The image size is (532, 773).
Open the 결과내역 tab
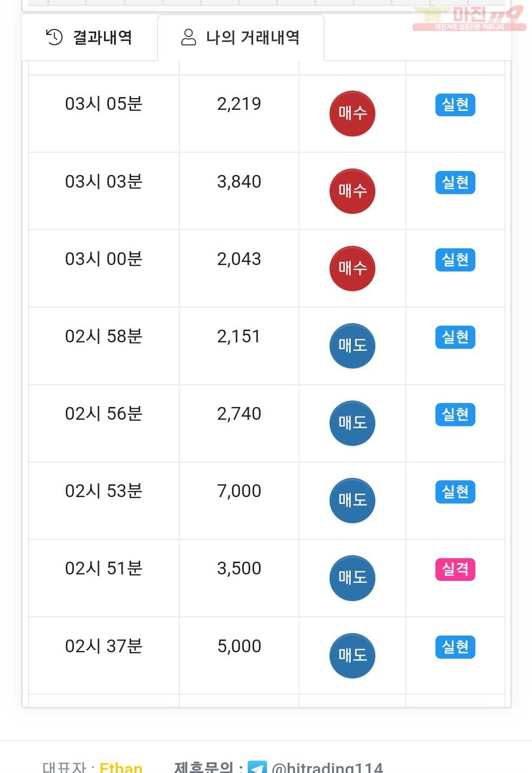[89, 38]
